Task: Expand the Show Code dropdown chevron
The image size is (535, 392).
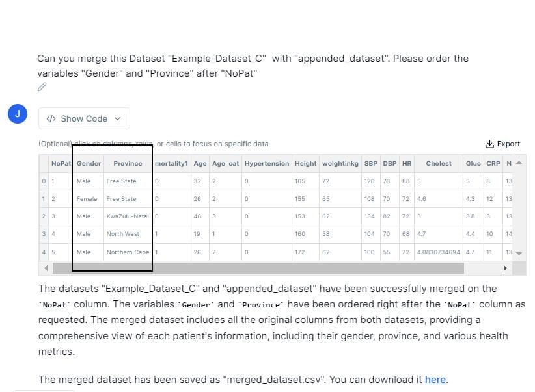Action: [117, 118]
